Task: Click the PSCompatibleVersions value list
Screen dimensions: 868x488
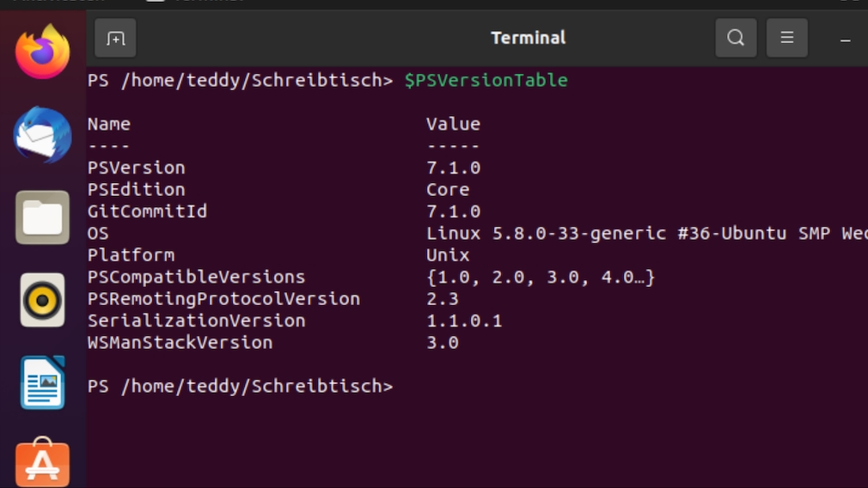Action: tap(541, 278)
